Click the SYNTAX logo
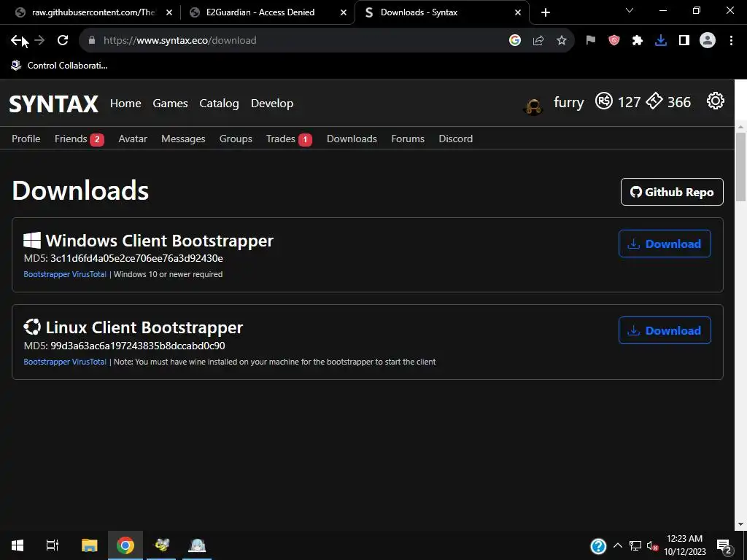Viewport: 747px width, 560px height. click(x=53, y=104)
